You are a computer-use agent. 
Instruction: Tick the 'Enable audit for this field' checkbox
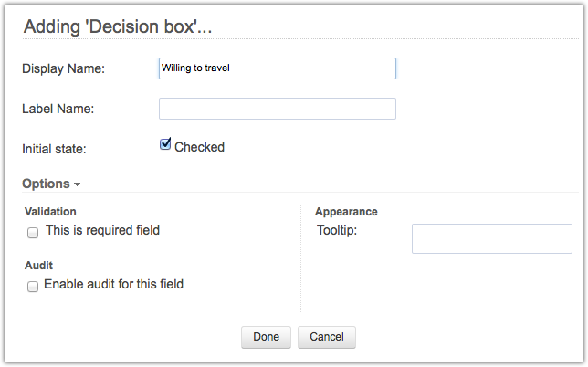(33, 286)
